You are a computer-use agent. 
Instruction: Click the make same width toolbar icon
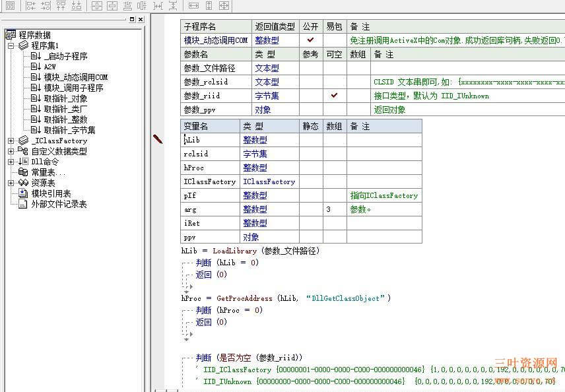click(193, 6)
